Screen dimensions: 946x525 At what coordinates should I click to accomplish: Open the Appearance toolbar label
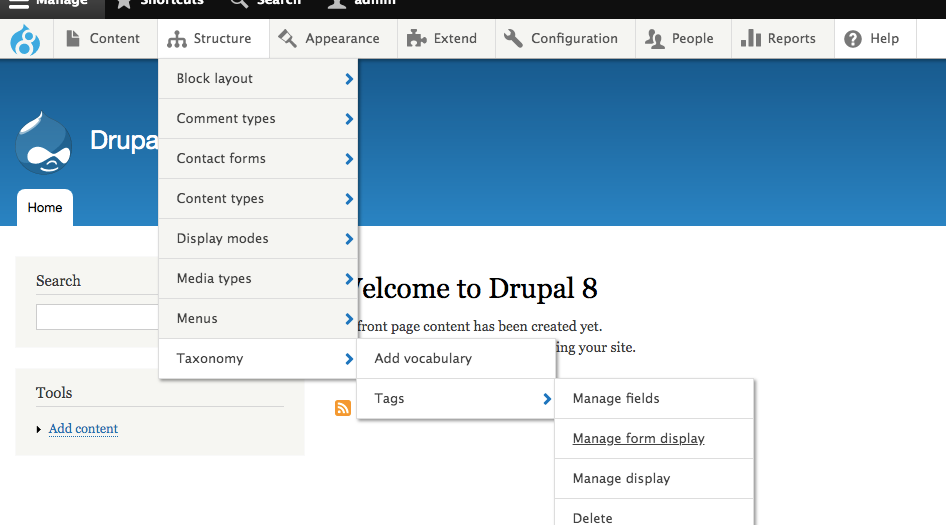[342, 39]
